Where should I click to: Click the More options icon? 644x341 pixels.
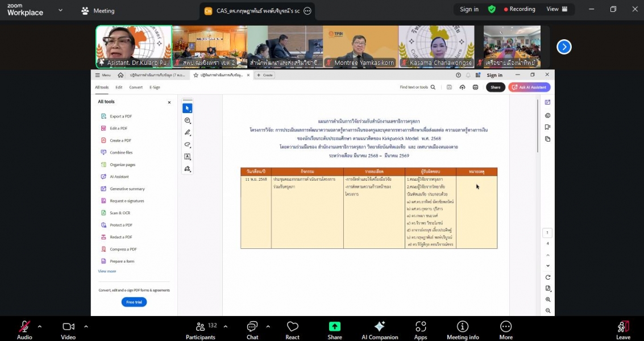[506, 328]
